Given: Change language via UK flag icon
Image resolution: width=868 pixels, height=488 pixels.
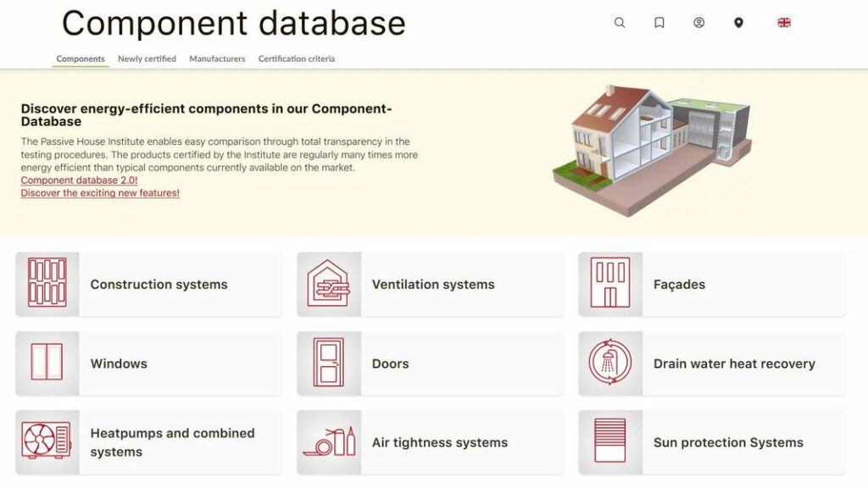Looking at the screenshot, I should point(784,23).
